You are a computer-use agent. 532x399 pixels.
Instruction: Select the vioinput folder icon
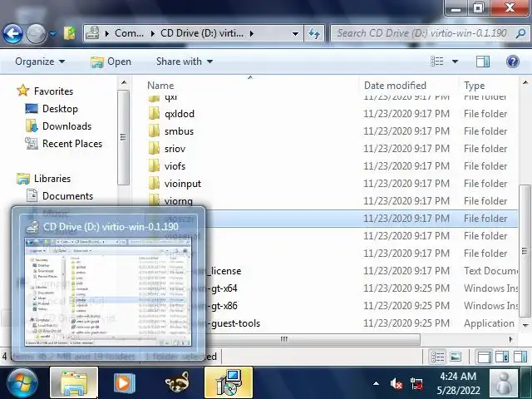[154, 184]
